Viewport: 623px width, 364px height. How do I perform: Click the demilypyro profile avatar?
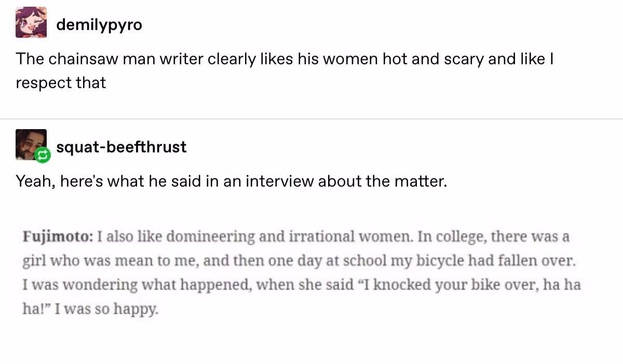coord(31,23)
